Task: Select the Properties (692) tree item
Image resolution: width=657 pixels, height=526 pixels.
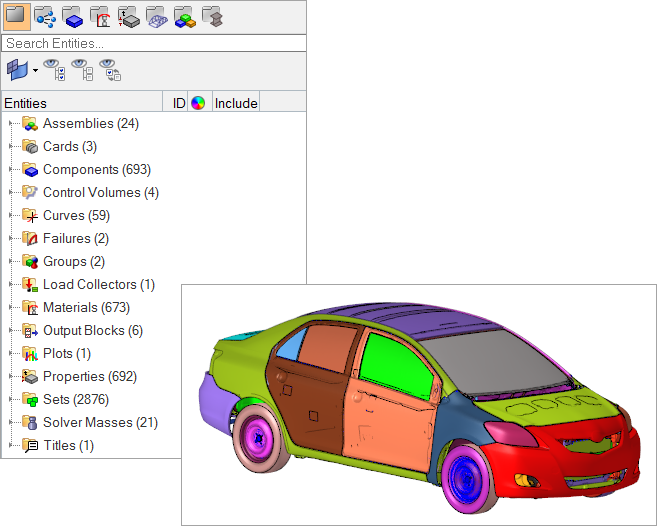Action: point(89,377)
